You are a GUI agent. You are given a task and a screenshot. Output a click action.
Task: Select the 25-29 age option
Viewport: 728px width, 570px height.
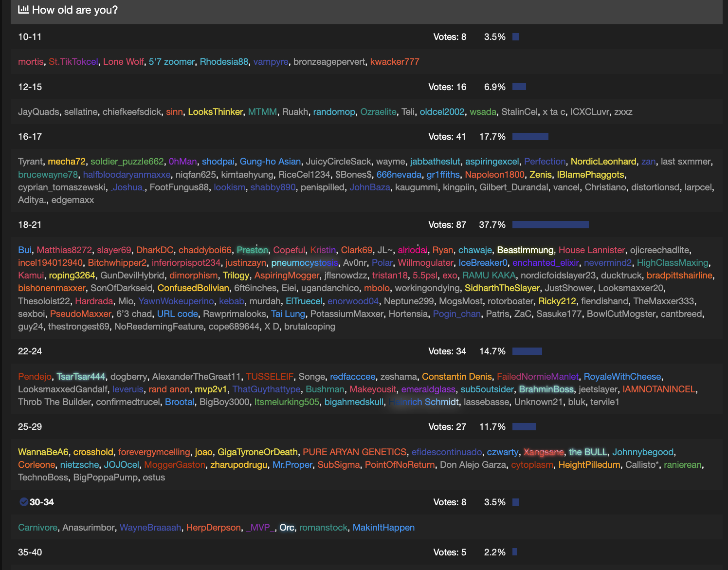pyautogui.click(x=30, y=427)
